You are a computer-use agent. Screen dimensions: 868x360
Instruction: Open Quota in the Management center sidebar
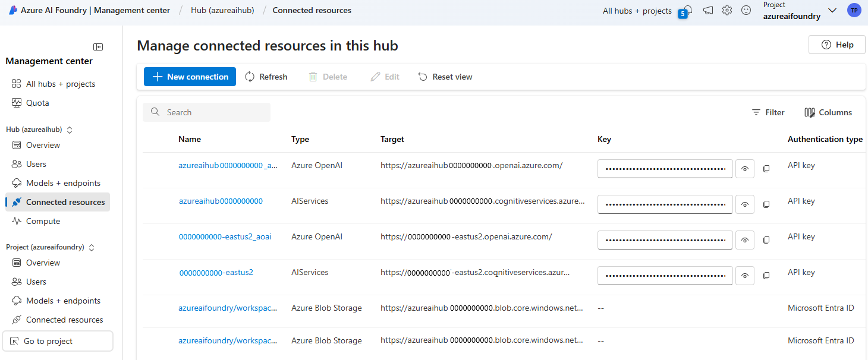click(37, 103)
